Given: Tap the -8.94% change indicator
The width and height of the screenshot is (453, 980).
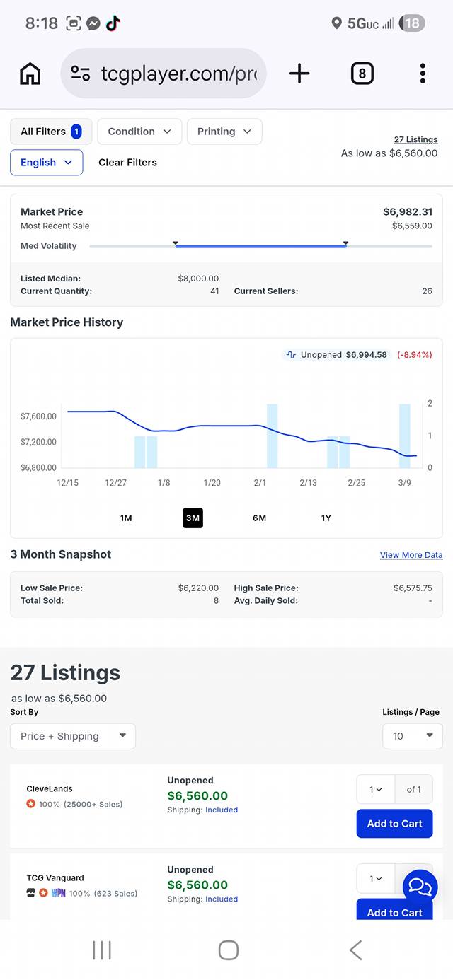Looking at the screenshot, I should (415, 355).
